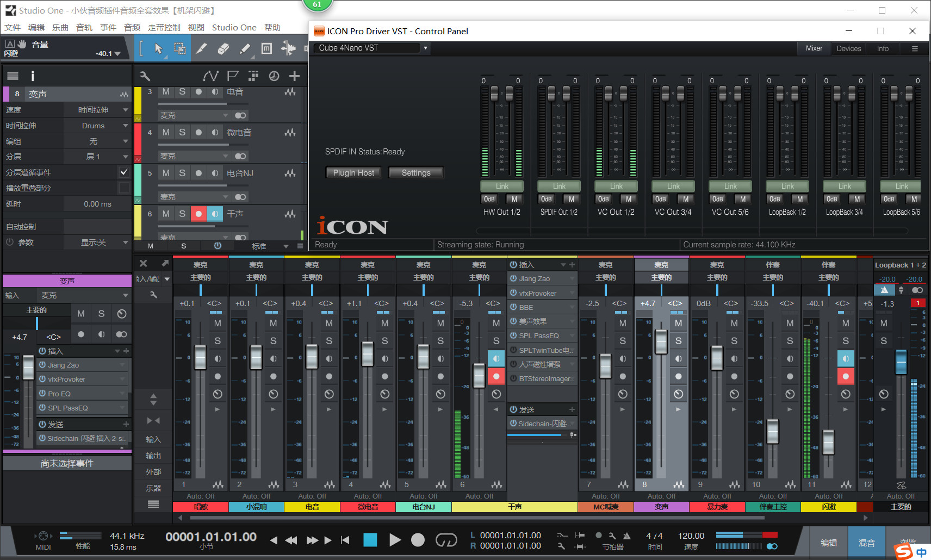Show 外部 devices in mixer sidebar
The height and width of the screenshot is (560, 931).
click(153, 472)
